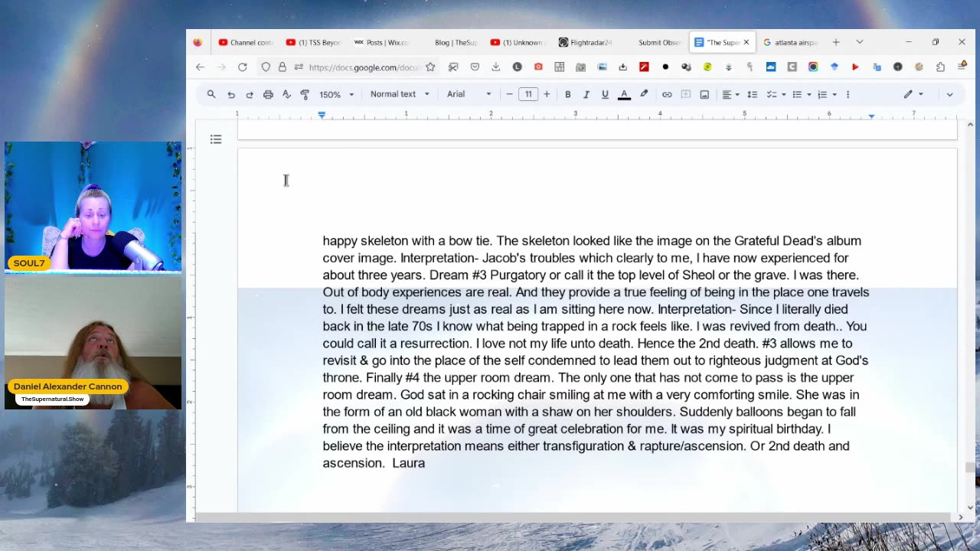Screen dimensions: 980x551
Task: Activate the paint format tool
Action: pyautogui.click(x=305, y=94)
